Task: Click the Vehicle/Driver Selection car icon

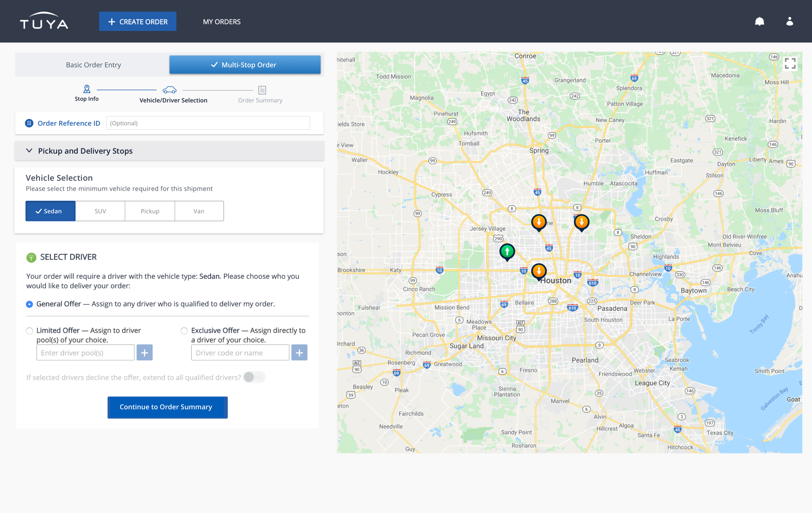Action: [169, 90]
